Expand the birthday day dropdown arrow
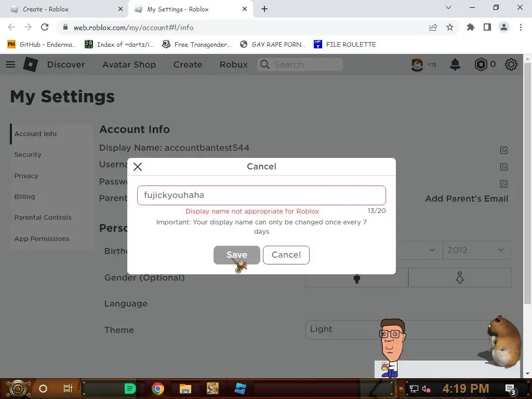 coord(432,250)
